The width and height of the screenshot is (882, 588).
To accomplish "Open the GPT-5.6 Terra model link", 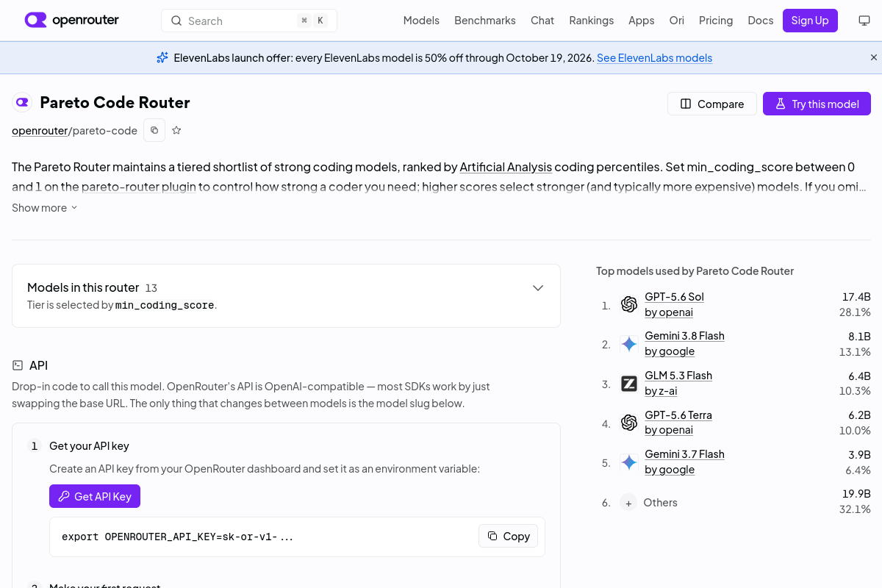I will pyautogui.click(x=678, y=415).
